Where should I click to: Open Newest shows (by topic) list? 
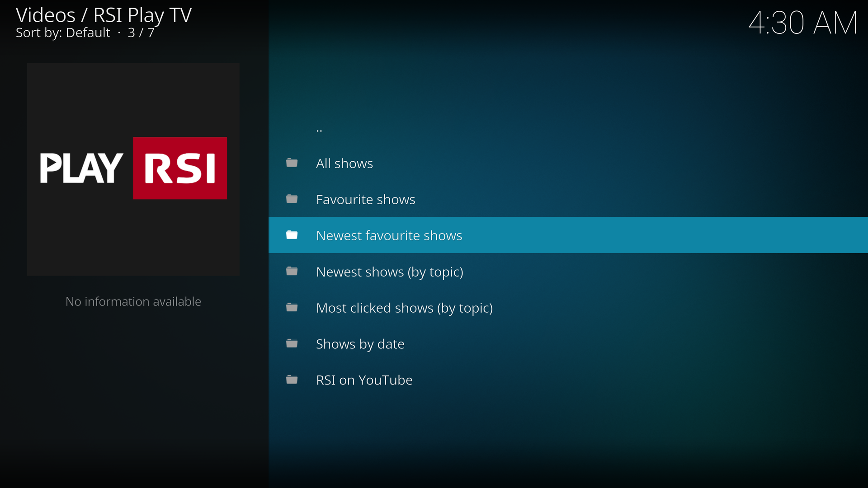click(389, 272)
